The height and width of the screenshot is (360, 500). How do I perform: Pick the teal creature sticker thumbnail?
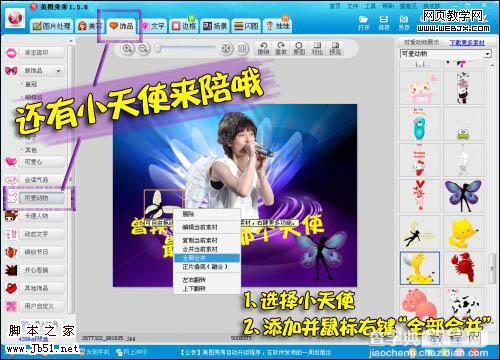420,124
